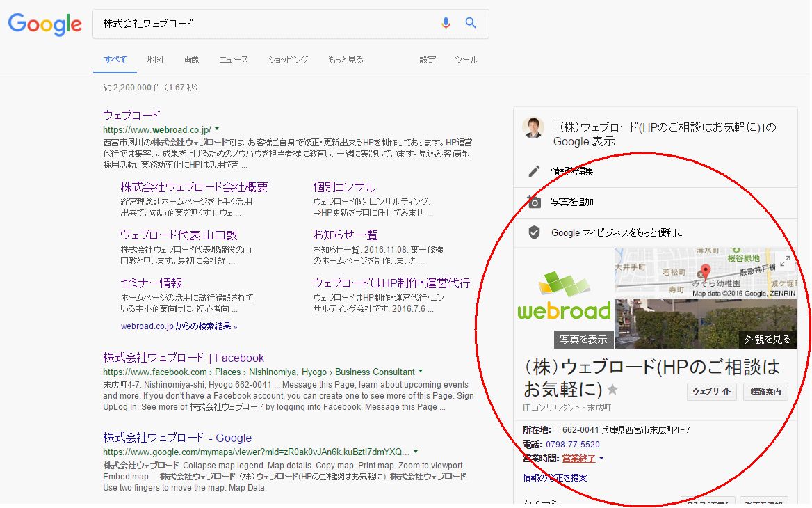Open the 株式会社ウェブロード会社概要 link
Screen dimensions: 812x508
point(194,187)
